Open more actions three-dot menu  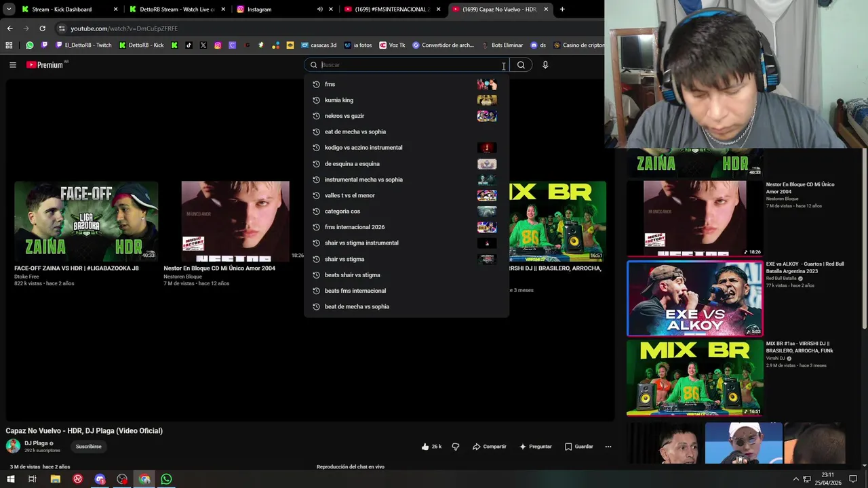coord(608,447)
